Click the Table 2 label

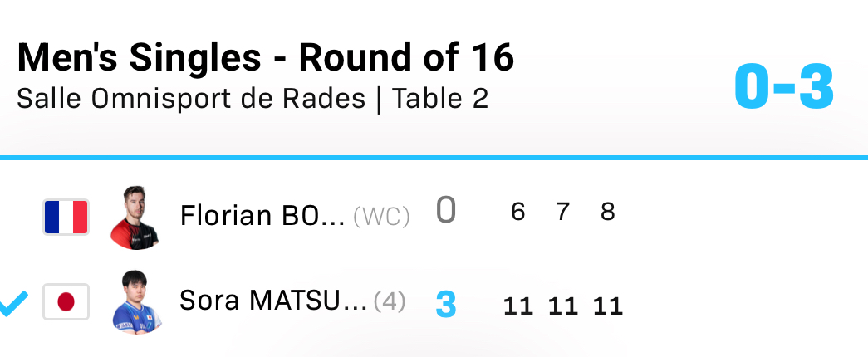click(440, 99)
